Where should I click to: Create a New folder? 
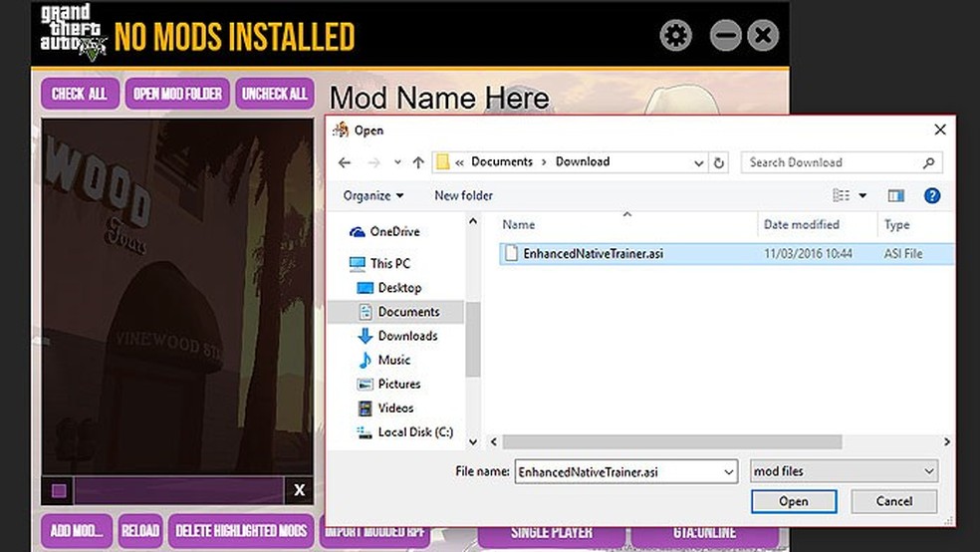pyautogui.click(x=464, y=195)
